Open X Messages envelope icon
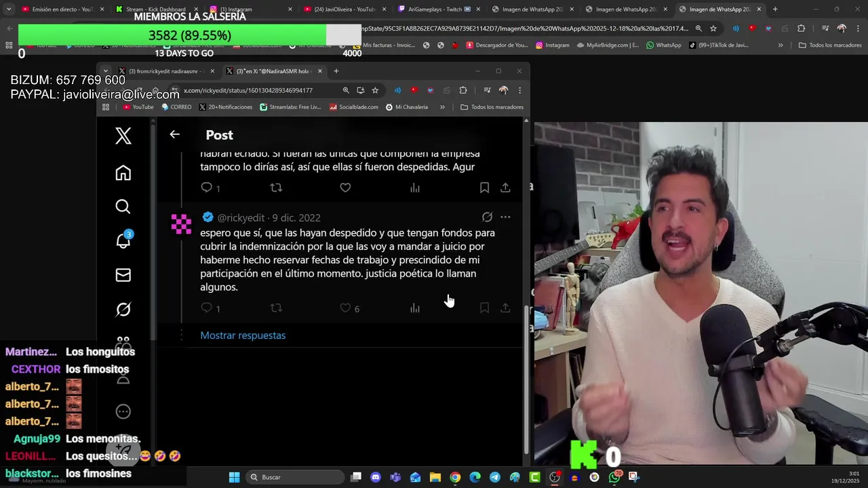This screenshot has width=868, height=488. click(123, 275)
